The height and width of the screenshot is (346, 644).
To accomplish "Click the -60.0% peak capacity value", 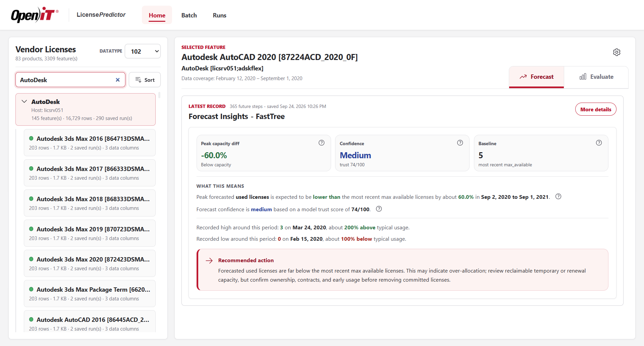I will point(214,155).
